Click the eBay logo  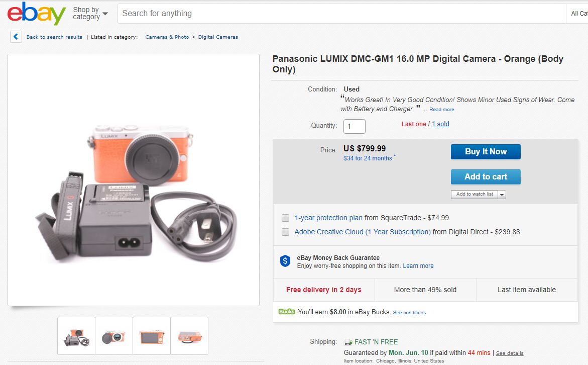[36, 14]
